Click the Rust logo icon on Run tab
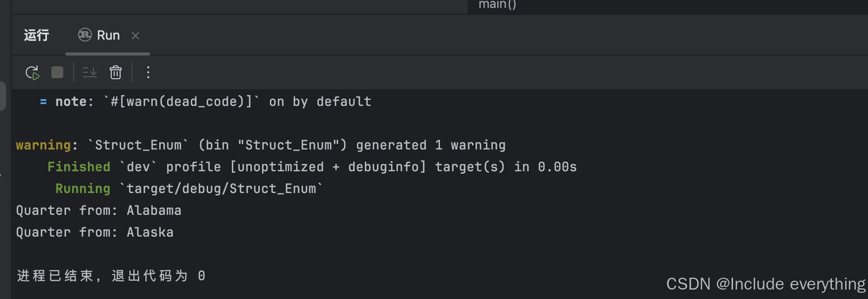The image size is (868, 299). 85,35
